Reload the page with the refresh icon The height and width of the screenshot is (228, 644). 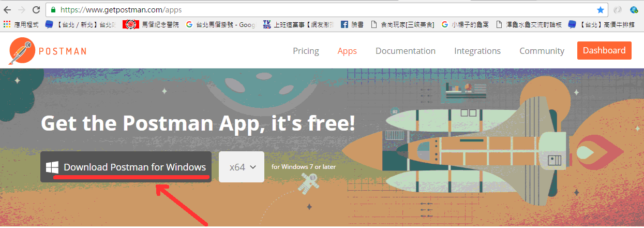pyautogui.click(x=36, y=10)
